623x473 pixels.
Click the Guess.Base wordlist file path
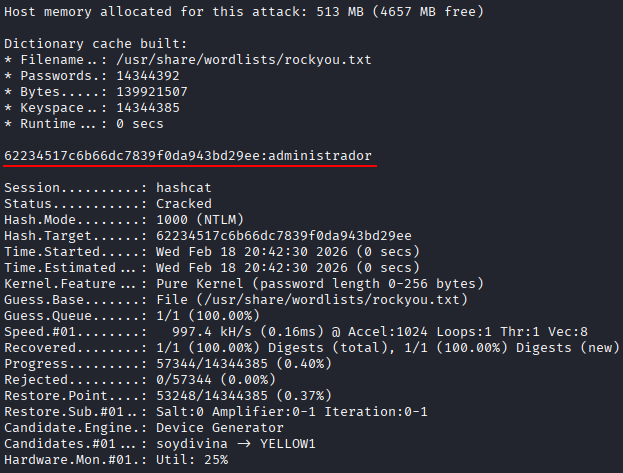point(300,300)
